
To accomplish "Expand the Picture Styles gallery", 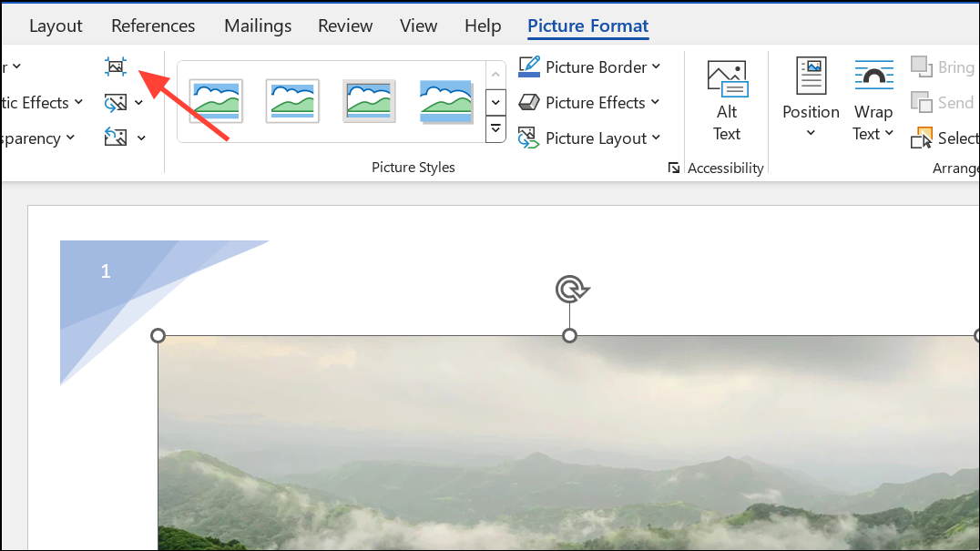I will tap(495, 129).
